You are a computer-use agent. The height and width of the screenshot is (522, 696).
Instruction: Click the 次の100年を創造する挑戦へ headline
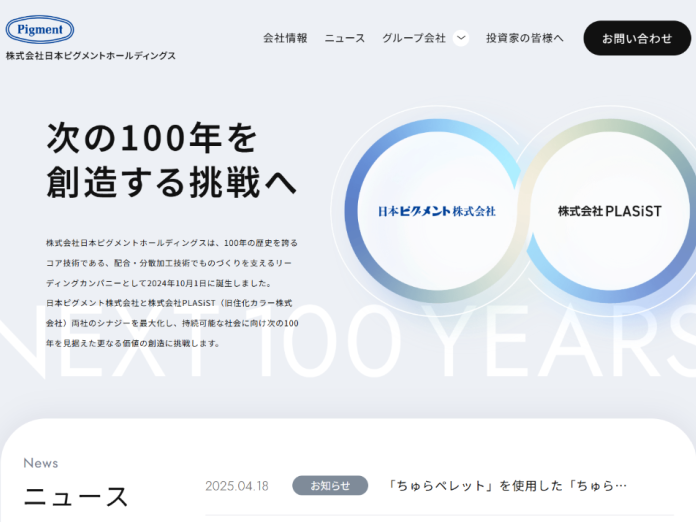171,160
